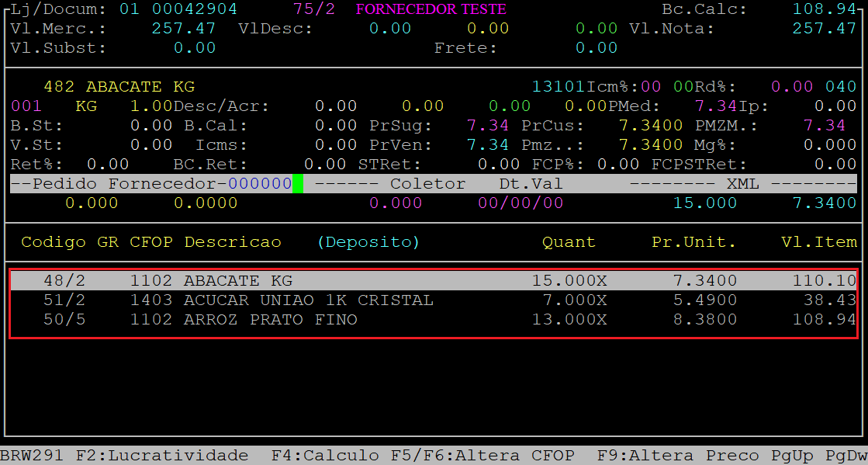
Task: Click the Descricao column header
Action: 232,242
